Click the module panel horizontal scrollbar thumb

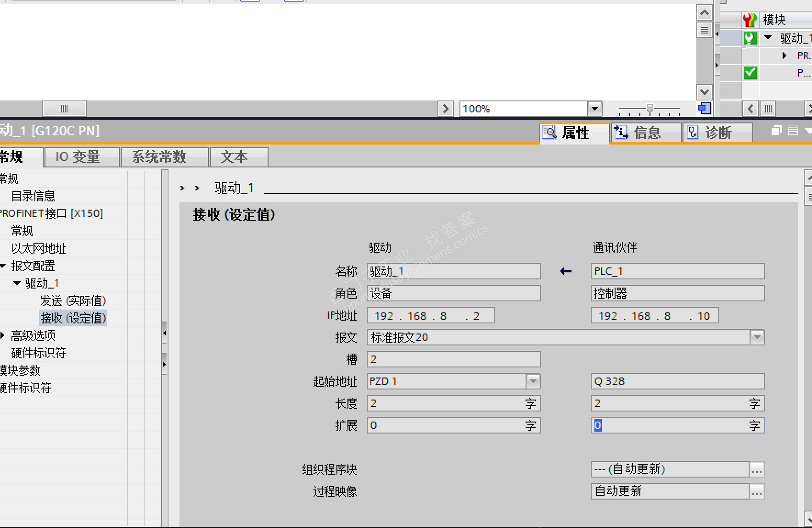[x=768, y=109]
